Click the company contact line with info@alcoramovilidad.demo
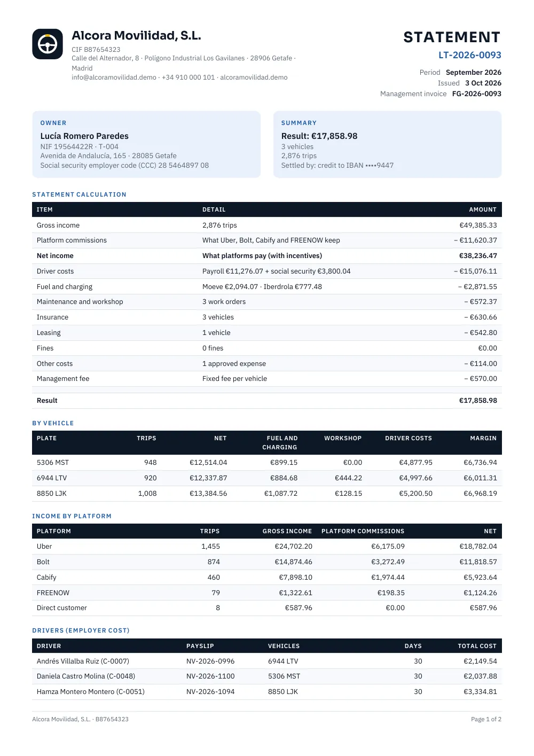The width and height of the screenshot is (534, 756). click(180, 77)
